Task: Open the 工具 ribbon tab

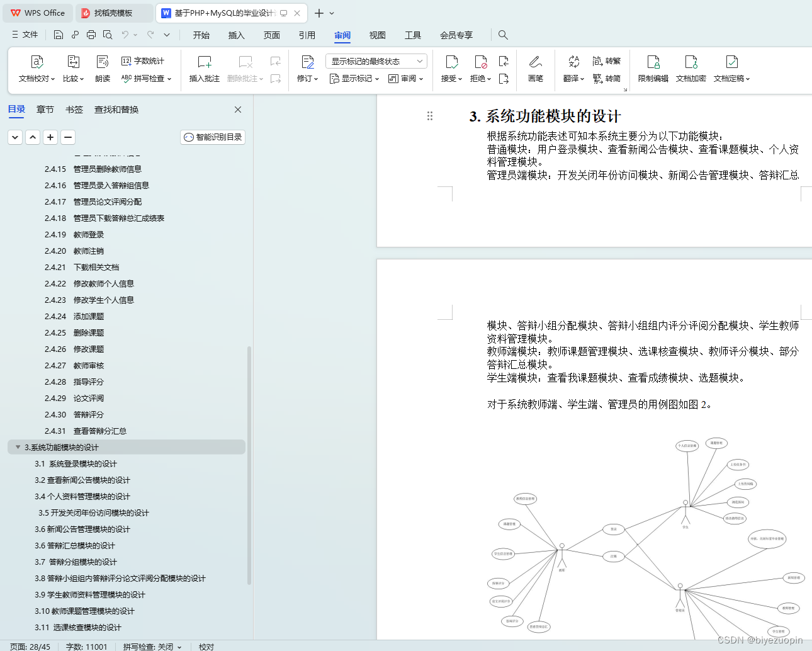Action: 413,35
